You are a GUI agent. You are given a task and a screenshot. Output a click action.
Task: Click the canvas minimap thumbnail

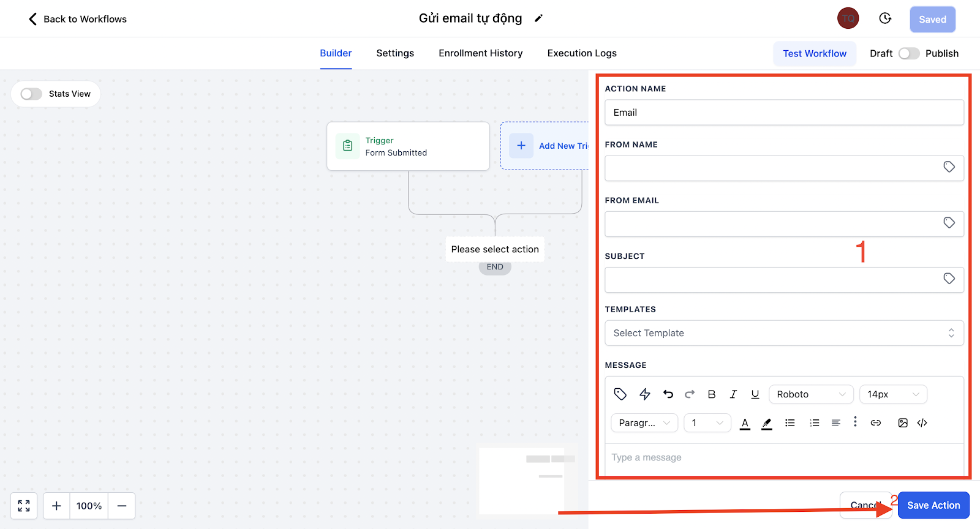pyautogui.click(x=527, y=481)
